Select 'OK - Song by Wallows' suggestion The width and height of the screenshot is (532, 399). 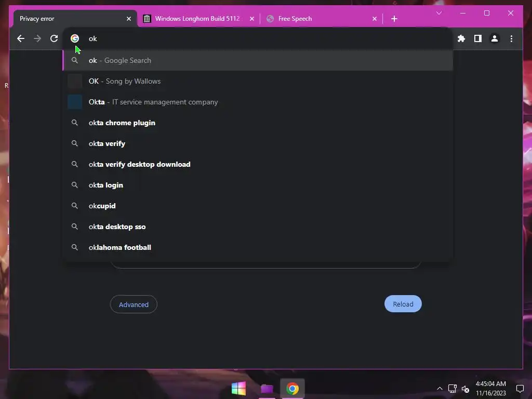(258, 81)
